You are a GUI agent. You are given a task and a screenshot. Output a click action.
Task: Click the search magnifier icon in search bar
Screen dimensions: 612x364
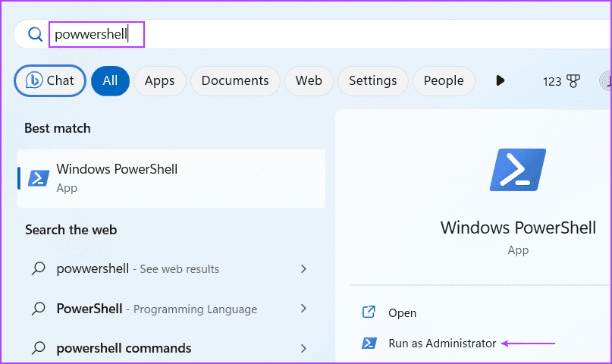point(35,34)
